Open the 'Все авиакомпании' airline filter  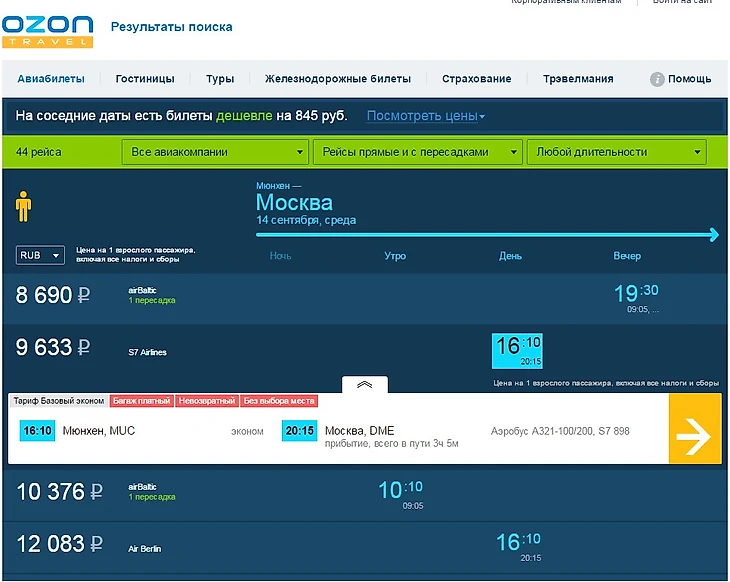pos(214,152)
